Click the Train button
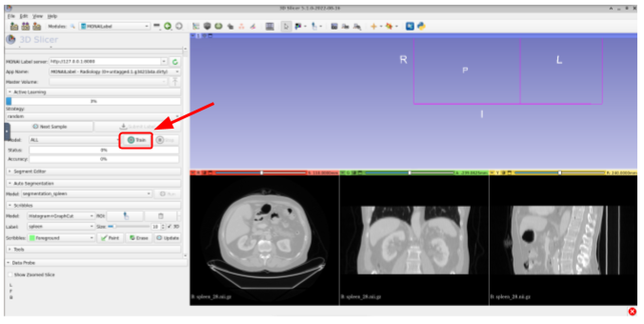This screenshot has height=324, width=644. click(x=136, y=140)
